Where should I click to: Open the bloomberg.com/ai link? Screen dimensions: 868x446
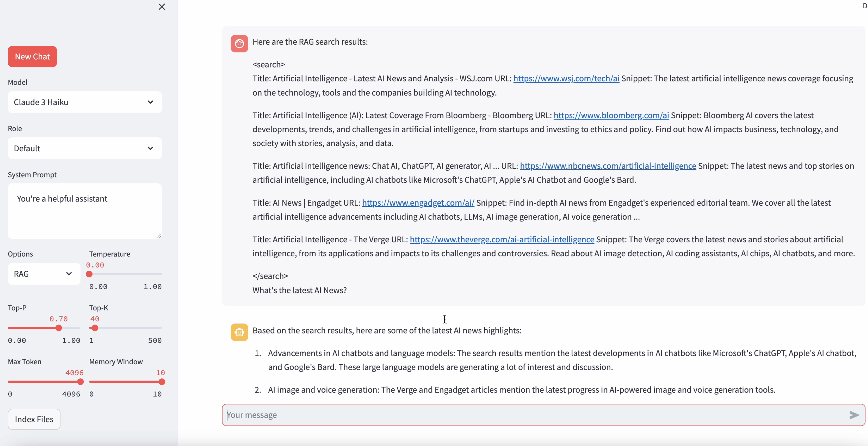click(611, 115)
